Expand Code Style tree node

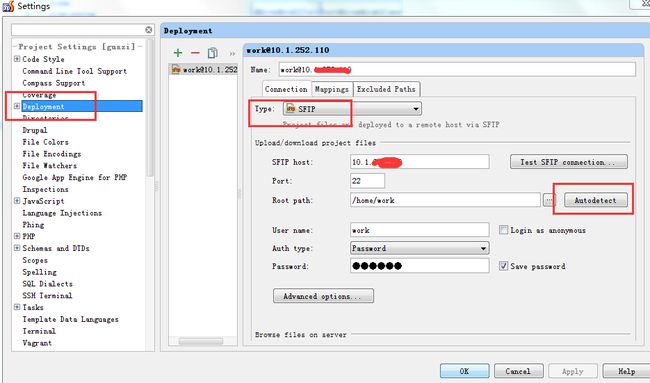[x=17, y=59]
